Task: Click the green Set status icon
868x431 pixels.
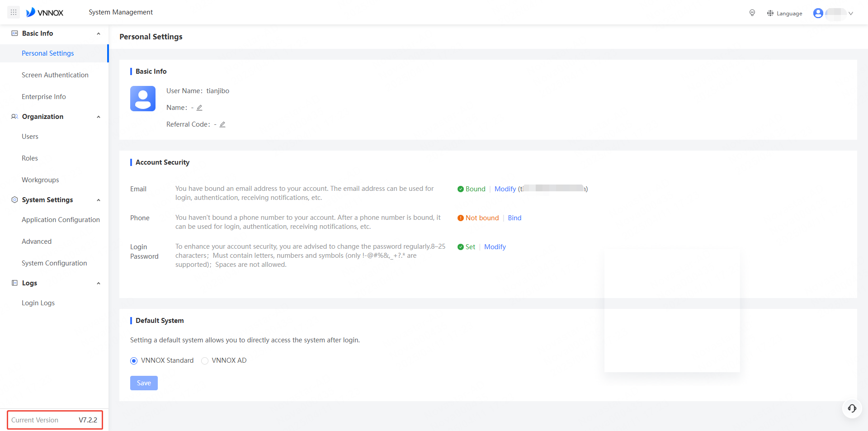Action: coord(460,247)
